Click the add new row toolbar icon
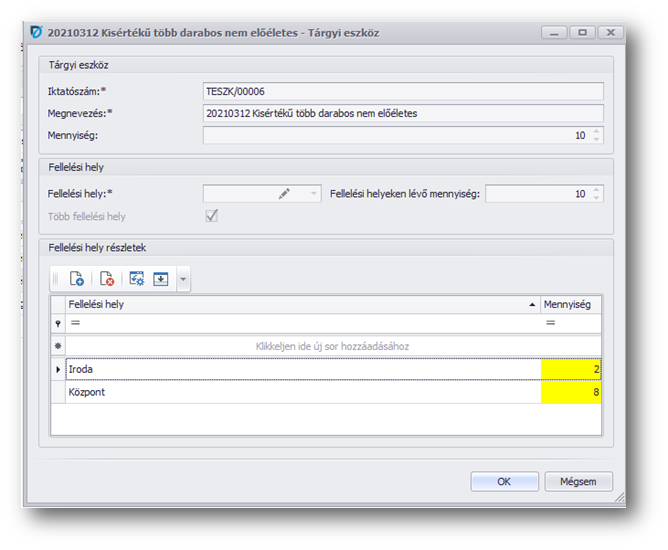The image size is (668, 550). click(x=78, y=279)
